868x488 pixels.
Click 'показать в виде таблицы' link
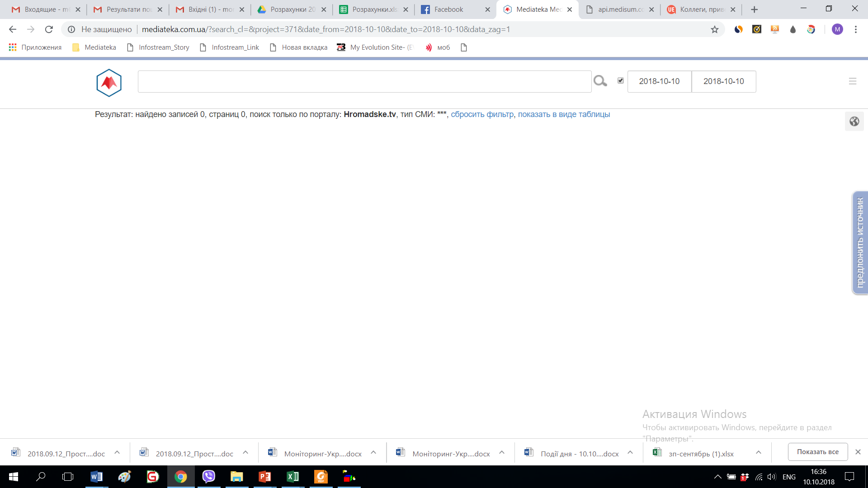pyautogui.click(x=564, y=114)
